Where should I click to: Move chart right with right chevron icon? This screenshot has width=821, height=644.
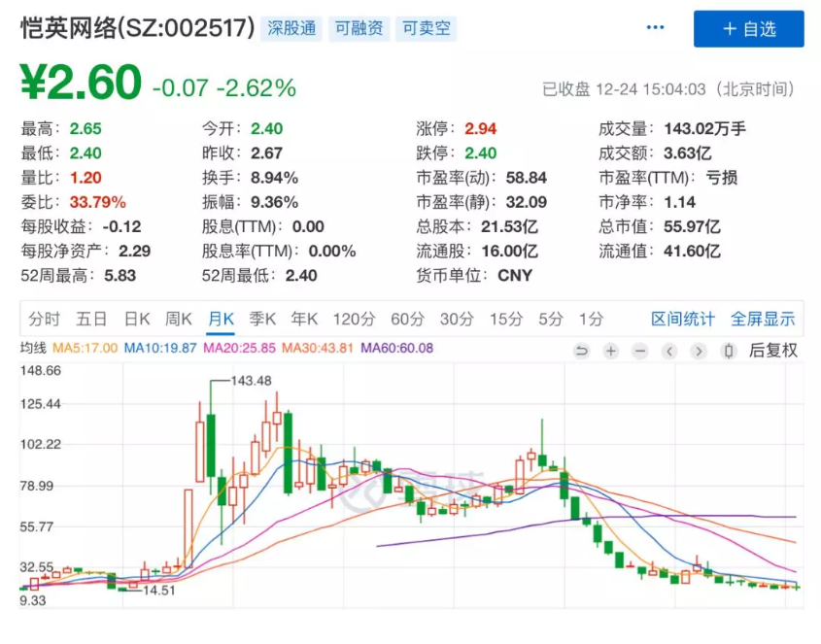(x=699, y=351)
